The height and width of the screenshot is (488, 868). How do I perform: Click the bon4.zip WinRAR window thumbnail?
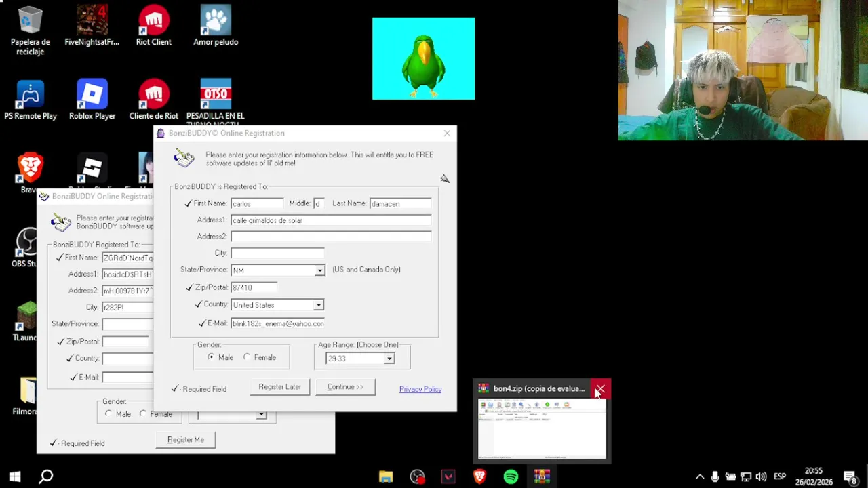click(x=542, y=429)
